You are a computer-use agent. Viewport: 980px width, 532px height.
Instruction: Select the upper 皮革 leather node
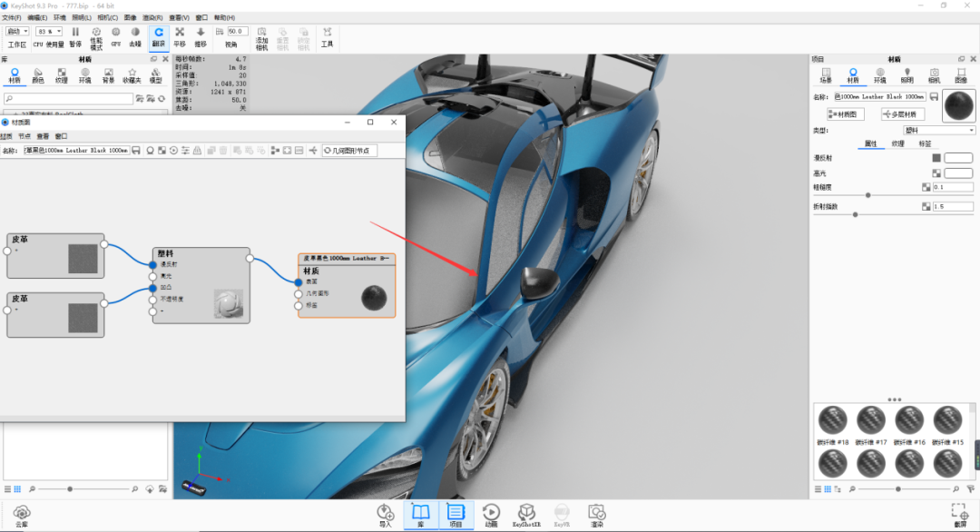[55, 256]
